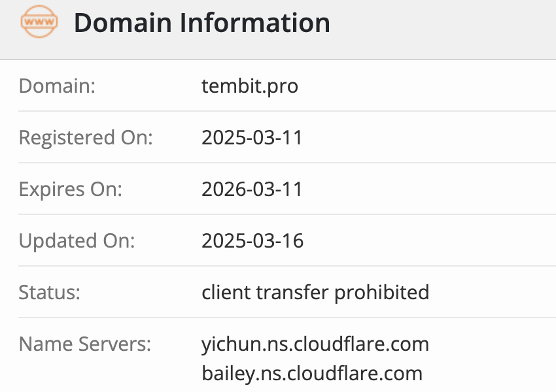Select the expiry date 2026-03-11
The image size is (556, 392).
(x=252, y=189)
